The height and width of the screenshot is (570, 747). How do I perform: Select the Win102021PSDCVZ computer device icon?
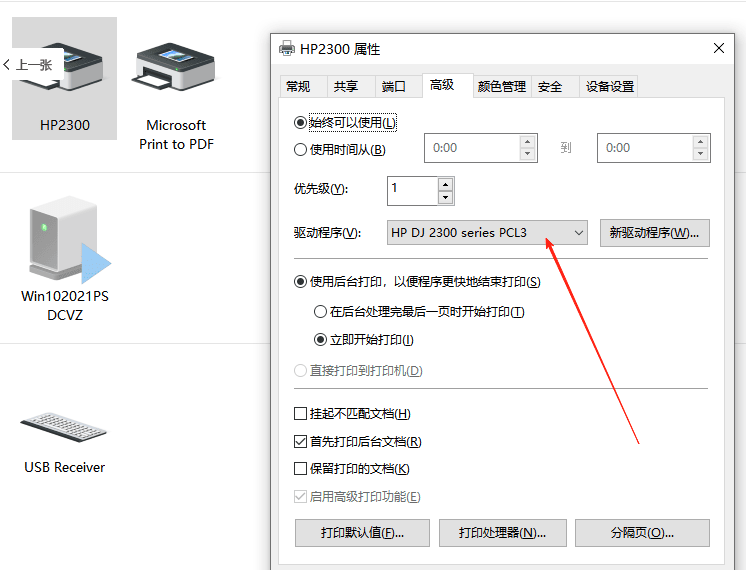[x=65, y=258]
